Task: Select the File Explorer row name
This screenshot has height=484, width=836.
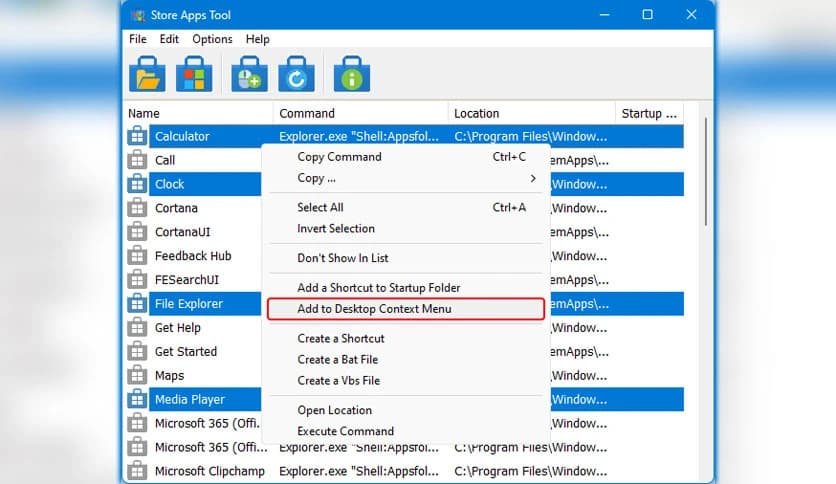Action: click(189, 304)
